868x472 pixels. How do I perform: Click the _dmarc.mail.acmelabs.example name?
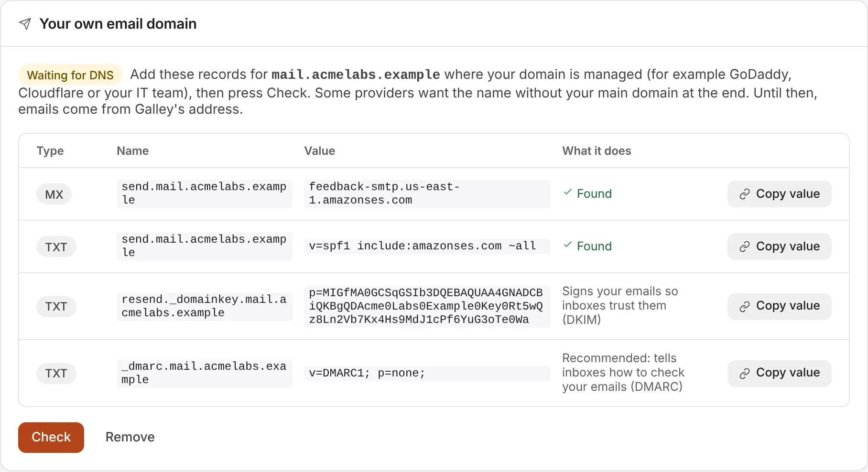tap(204, 373)
